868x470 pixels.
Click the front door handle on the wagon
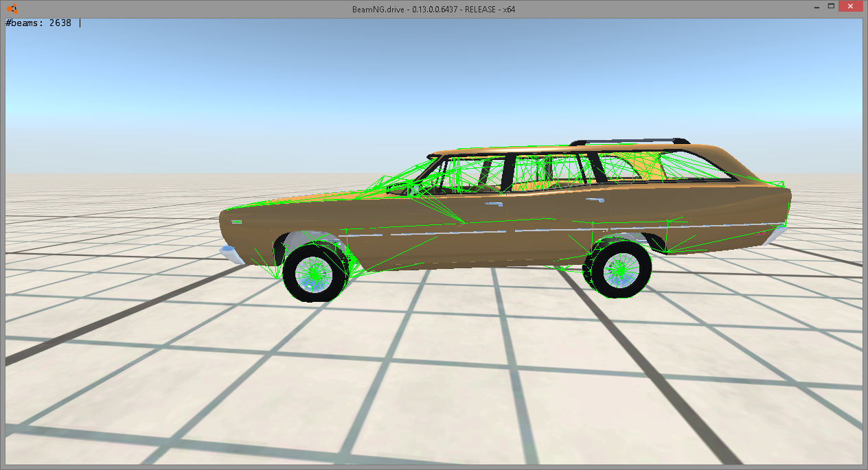click(492, 204)
